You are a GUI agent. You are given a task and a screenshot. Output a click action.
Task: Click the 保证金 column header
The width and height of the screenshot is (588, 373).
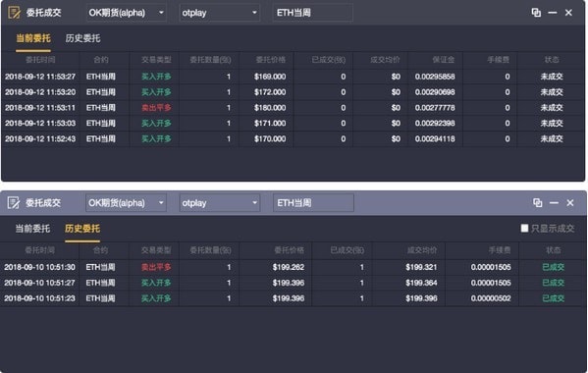(444, 60)
